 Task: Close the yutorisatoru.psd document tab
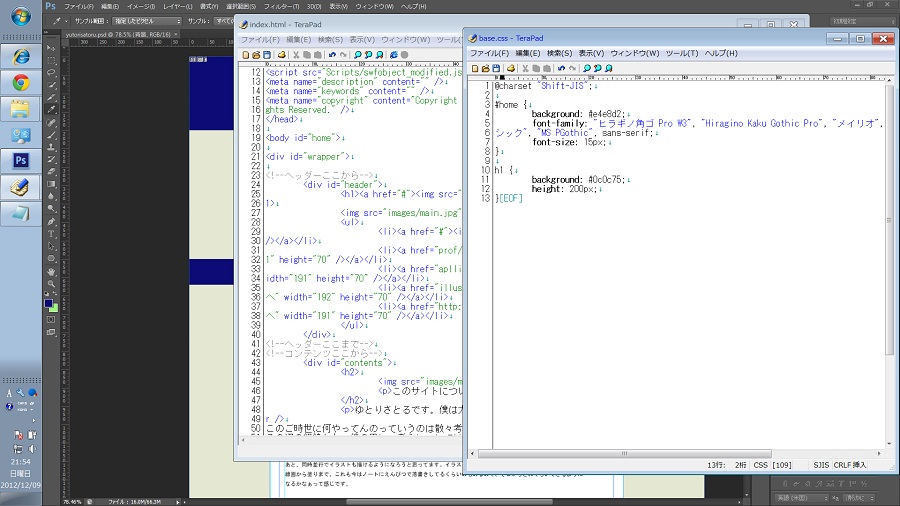176,34
